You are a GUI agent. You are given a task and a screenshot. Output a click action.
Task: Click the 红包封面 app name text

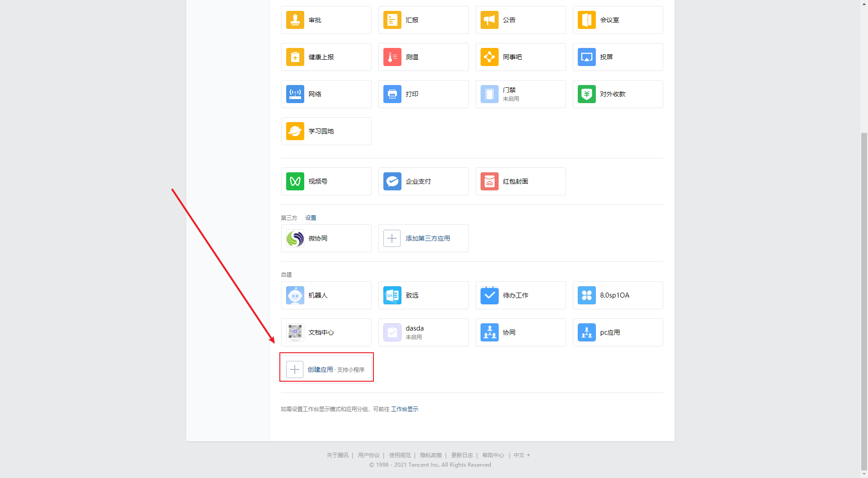515,181
